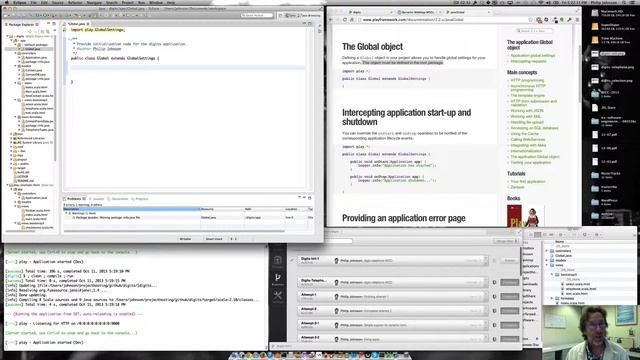Select Global.java in Finder list
The image size is (640, 360).
point(563,256)
